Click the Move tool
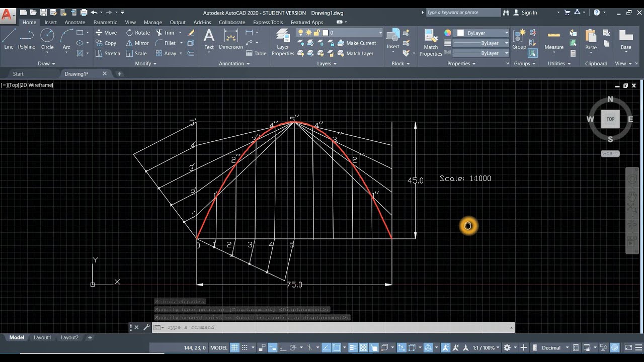Image resolution: width=644 pixels, height=362 pixels. (106, 33)
